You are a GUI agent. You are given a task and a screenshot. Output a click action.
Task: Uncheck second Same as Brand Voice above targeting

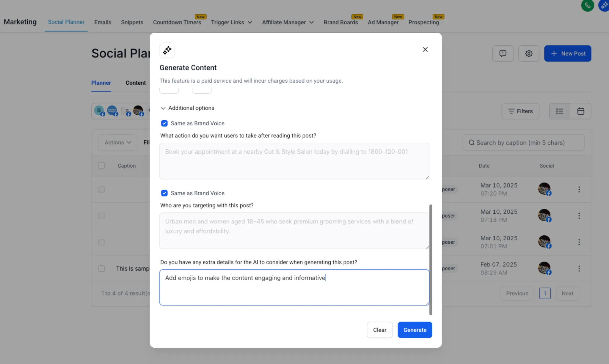click(164, 193)
